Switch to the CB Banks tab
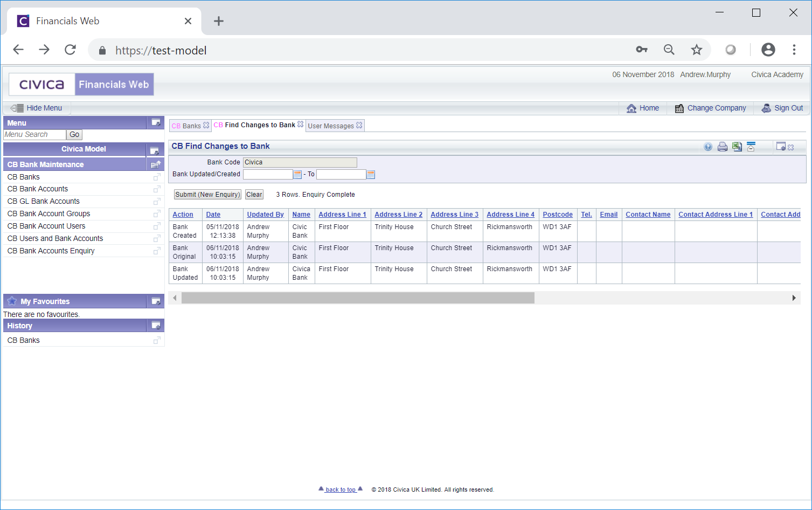Viewport: 812px width, 510px height. point(186,126)
